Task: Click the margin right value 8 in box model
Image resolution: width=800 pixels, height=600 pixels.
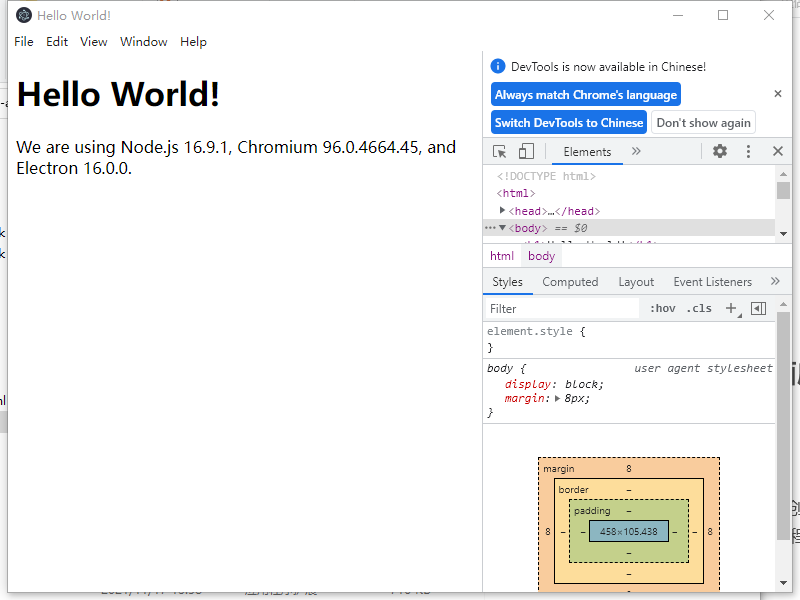Action: (710, 531)
